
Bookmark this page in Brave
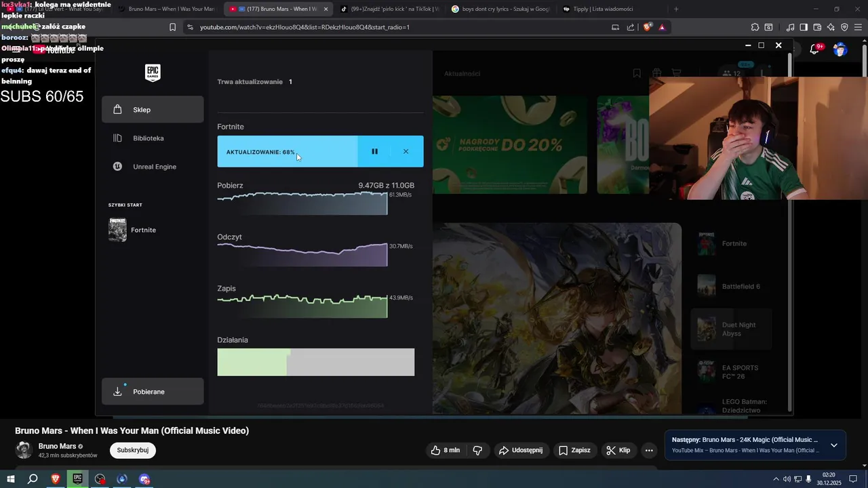tap(172, 27)
